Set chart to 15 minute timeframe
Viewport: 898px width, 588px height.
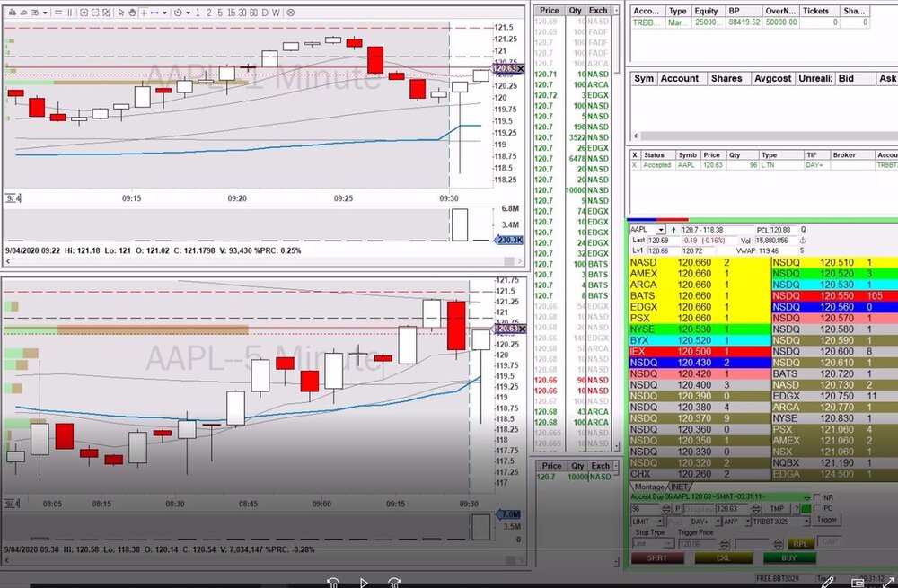pos(230,13)
